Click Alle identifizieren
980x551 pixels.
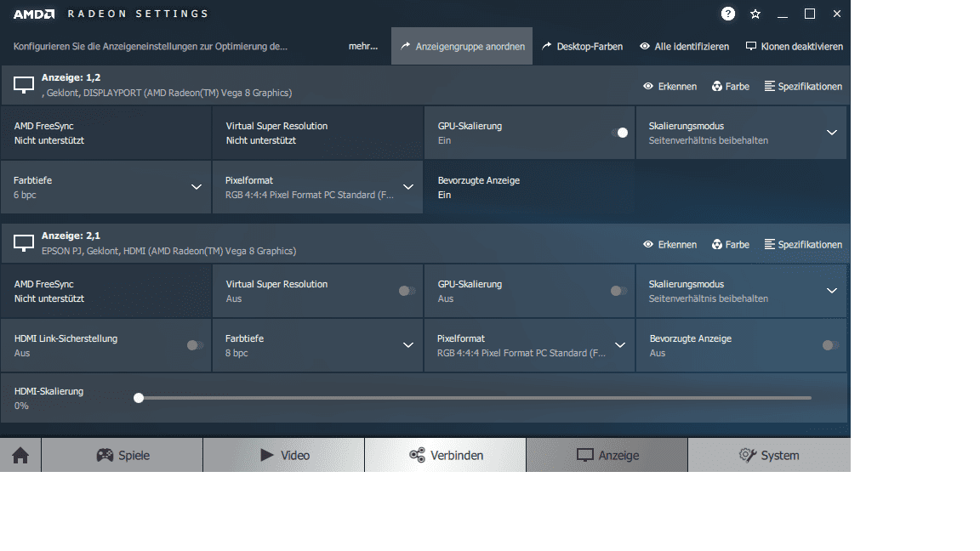[x=684, y=46]
